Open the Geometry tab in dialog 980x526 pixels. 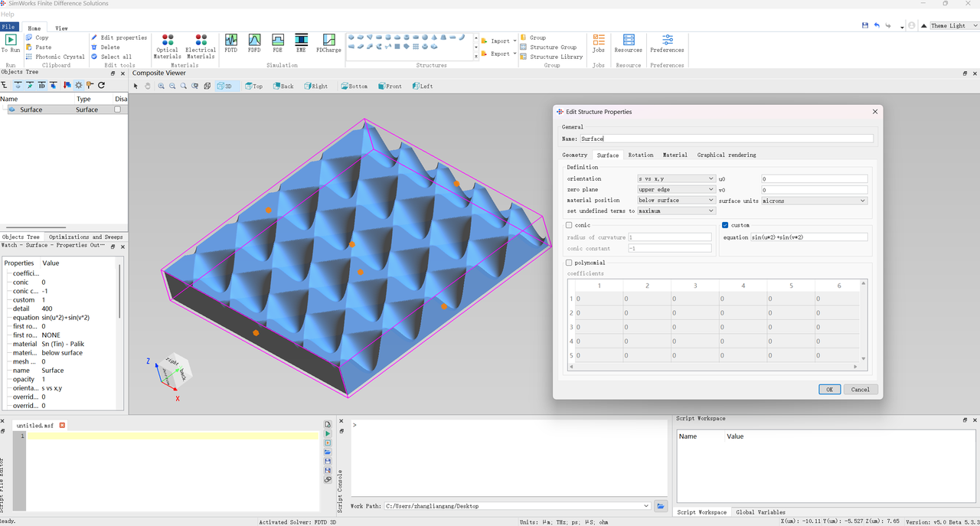[574, 155]
